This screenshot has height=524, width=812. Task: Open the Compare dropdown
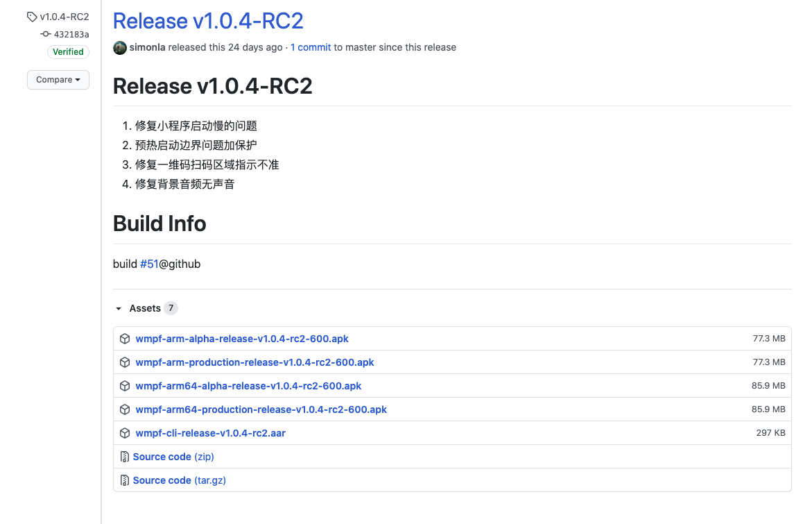[x=58, y=80]
